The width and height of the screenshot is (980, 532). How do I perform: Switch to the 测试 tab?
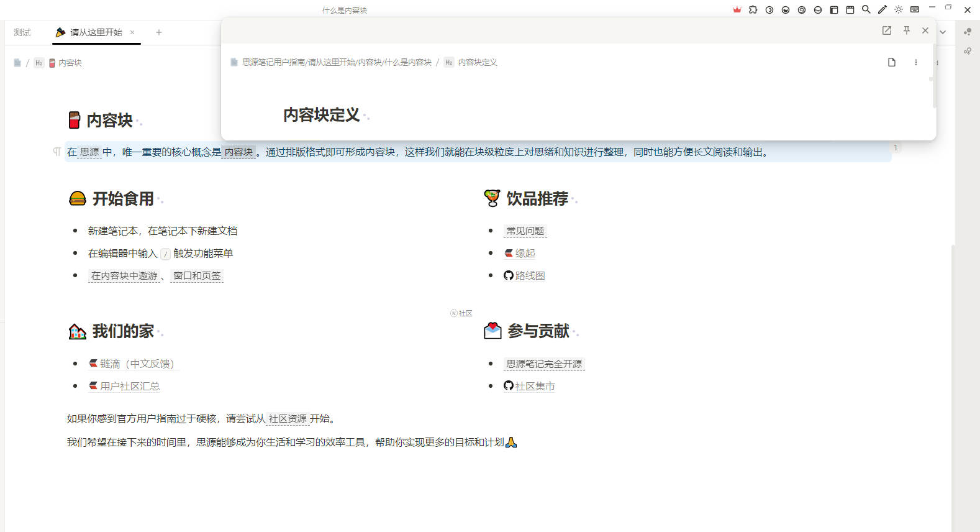(x=22, y=32)
